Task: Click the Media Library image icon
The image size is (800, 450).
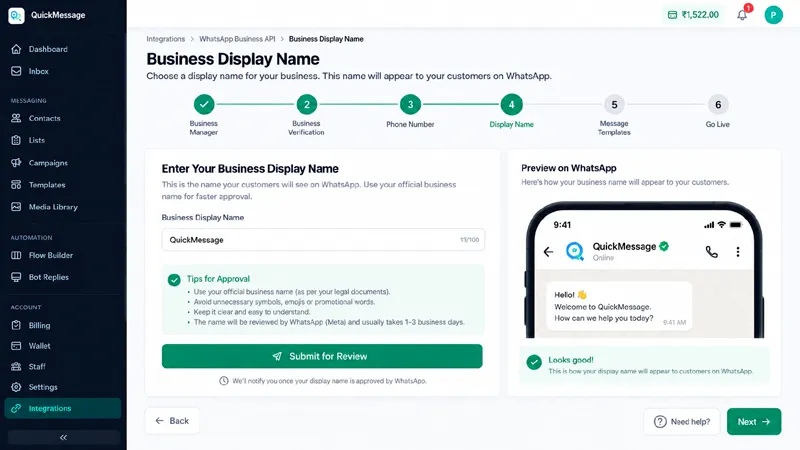Action: coord(16,207)
